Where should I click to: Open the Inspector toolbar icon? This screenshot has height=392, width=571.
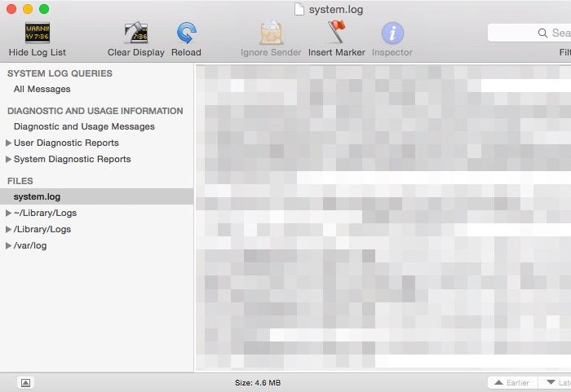tap(392, 33)
